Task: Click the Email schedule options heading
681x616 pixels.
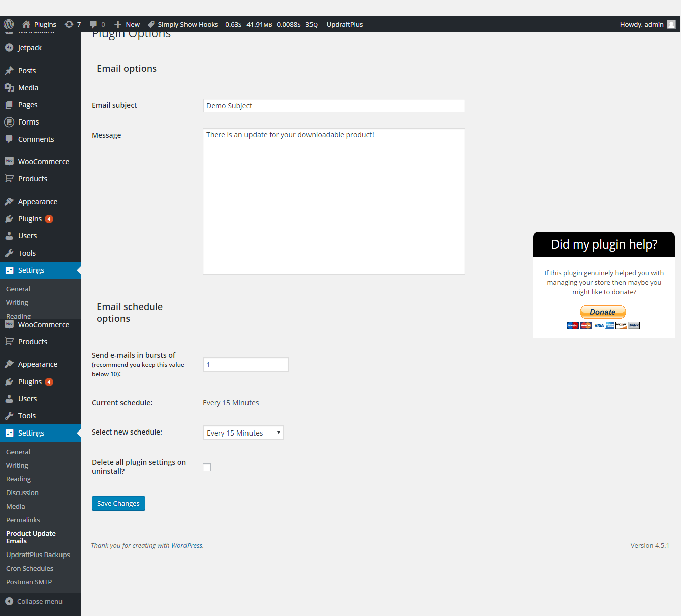Action: tap(130, 313)
